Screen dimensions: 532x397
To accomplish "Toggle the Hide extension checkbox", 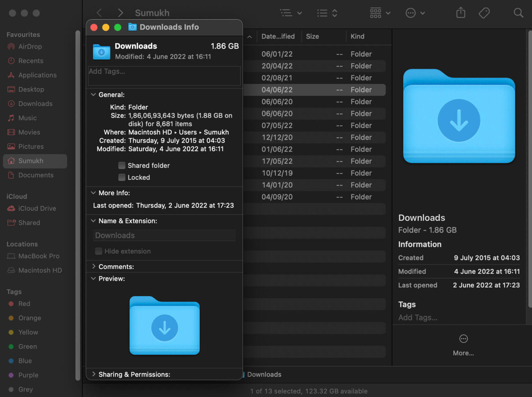I will [99, 251].
